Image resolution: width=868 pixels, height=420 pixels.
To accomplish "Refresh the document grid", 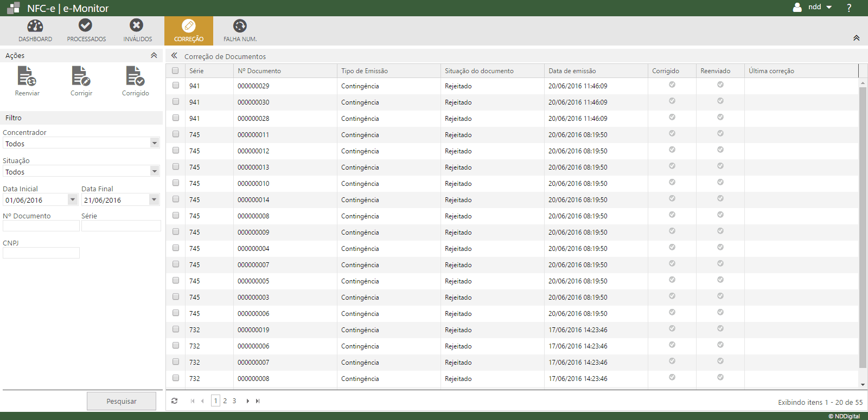I will (x=174, y=401).
